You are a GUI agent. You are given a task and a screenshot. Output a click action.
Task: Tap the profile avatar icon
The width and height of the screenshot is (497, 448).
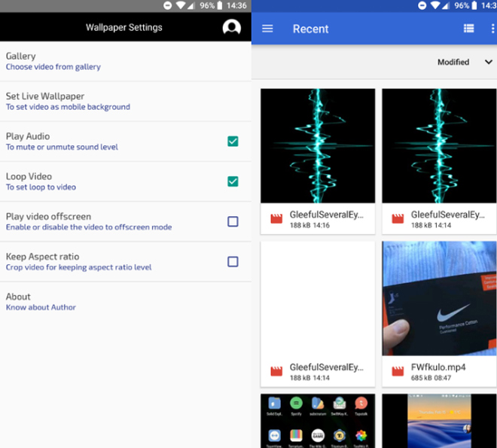click(x=232, y=28)
